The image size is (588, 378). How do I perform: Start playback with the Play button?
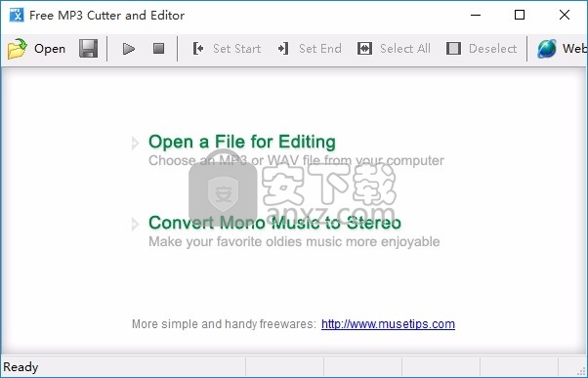pos(129,49)
